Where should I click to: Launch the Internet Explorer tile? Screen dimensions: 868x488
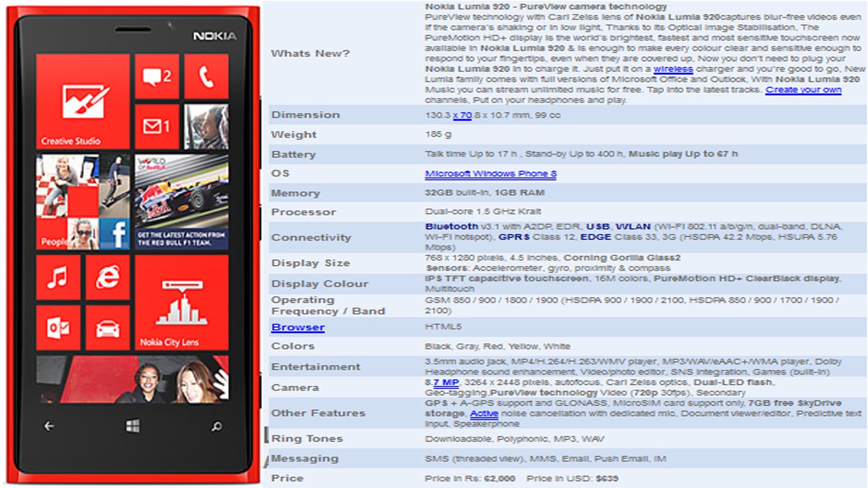[x=107, y=277]
